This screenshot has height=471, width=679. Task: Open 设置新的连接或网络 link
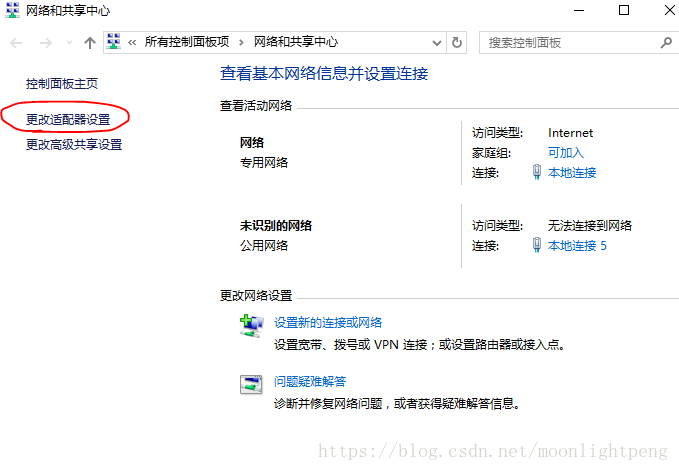click(328, 323)
